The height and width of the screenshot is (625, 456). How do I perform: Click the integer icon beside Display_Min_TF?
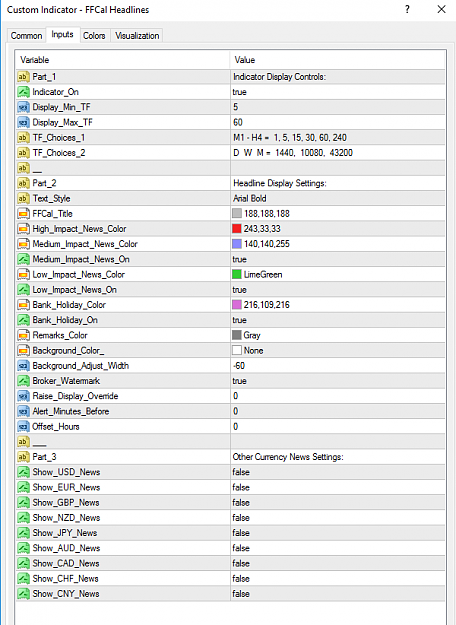pos(24,107)
